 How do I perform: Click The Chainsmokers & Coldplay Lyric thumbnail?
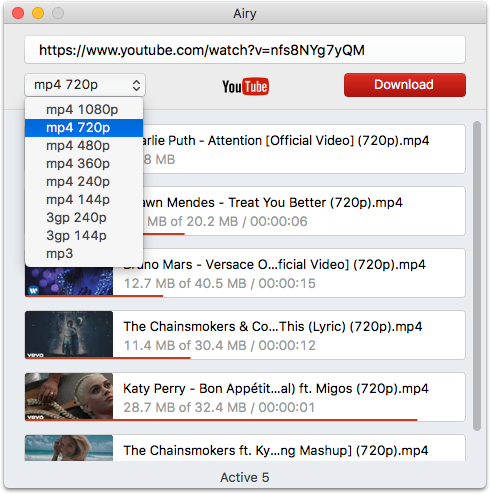point(69,334)
